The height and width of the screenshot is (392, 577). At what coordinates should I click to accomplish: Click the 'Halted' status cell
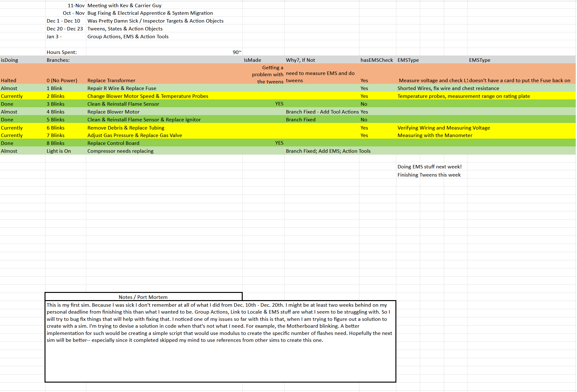point(23,74)
